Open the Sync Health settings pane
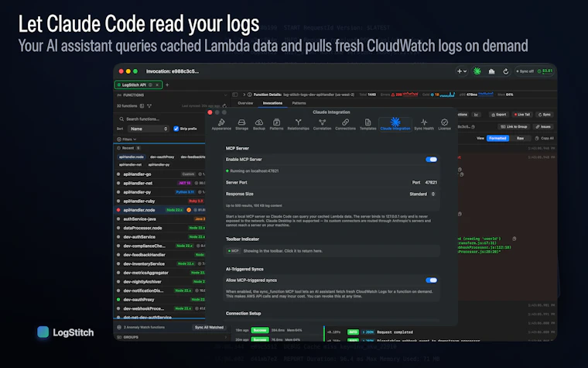This screenshot has height=368, width=588. pyautogui.click(x=424, y=124)
